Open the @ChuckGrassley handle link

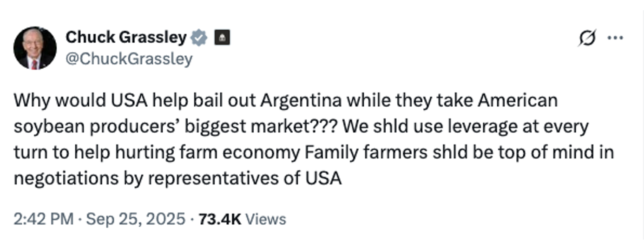coord(129,59)
